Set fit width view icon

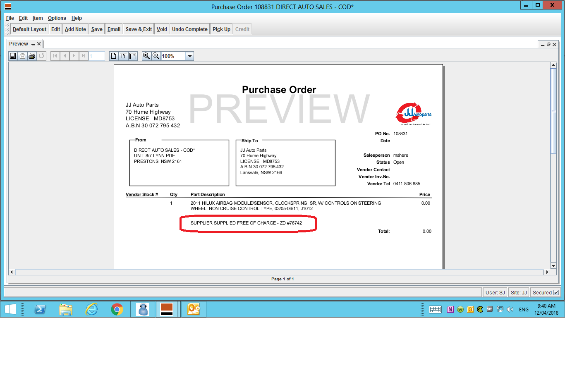click(133, 56)
